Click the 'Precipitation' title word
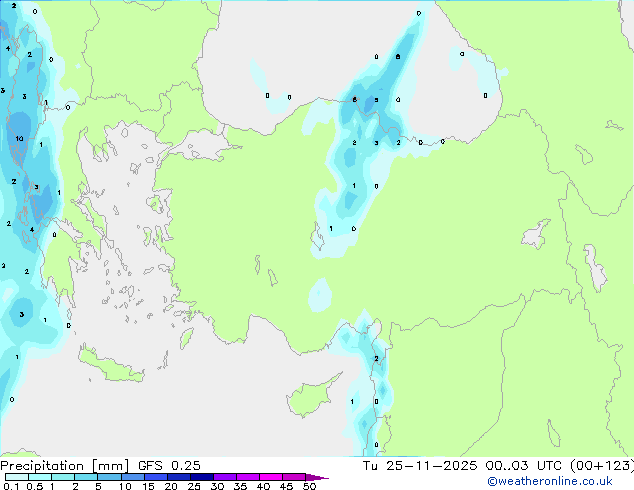Viewport: 634px width, 490px height. coord(42,466)
